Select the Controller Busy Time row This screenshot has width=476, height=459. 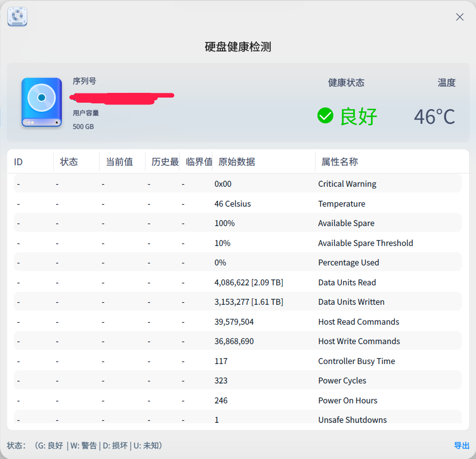(356, 361)
